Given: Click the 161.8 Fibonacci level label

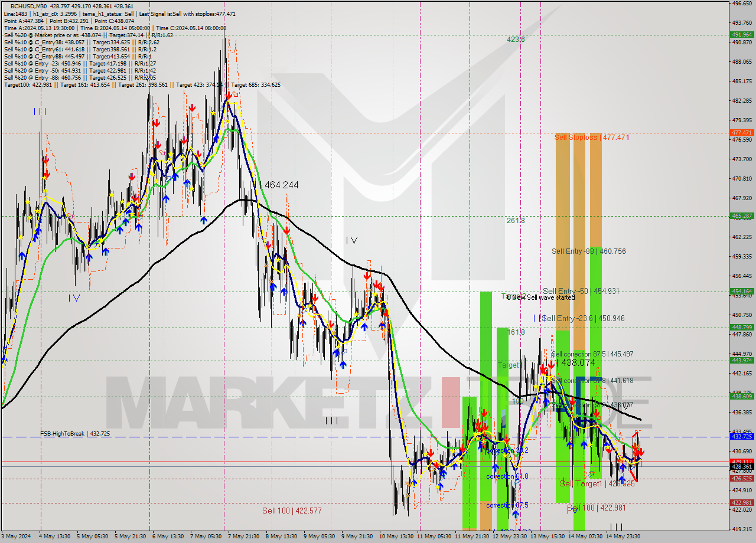Looking at the screenshot, I should (516, 333).
